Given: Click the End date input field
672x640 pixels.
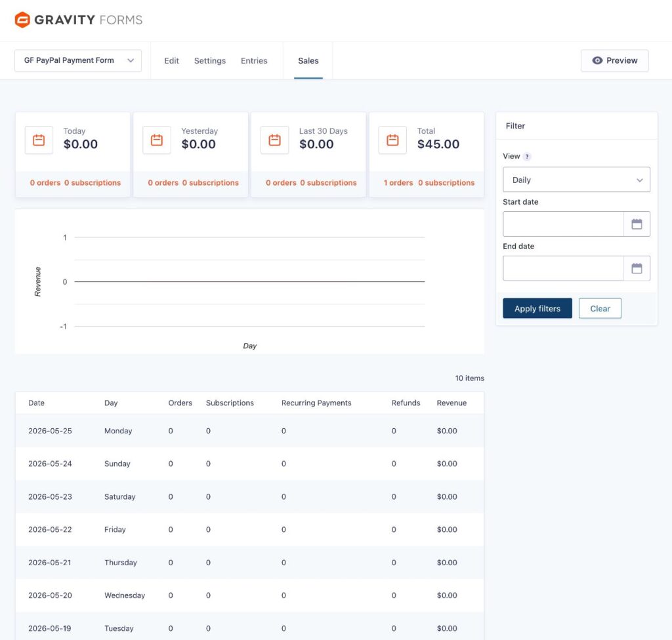Looking at the screenshot, I should (x=563, y=269).
